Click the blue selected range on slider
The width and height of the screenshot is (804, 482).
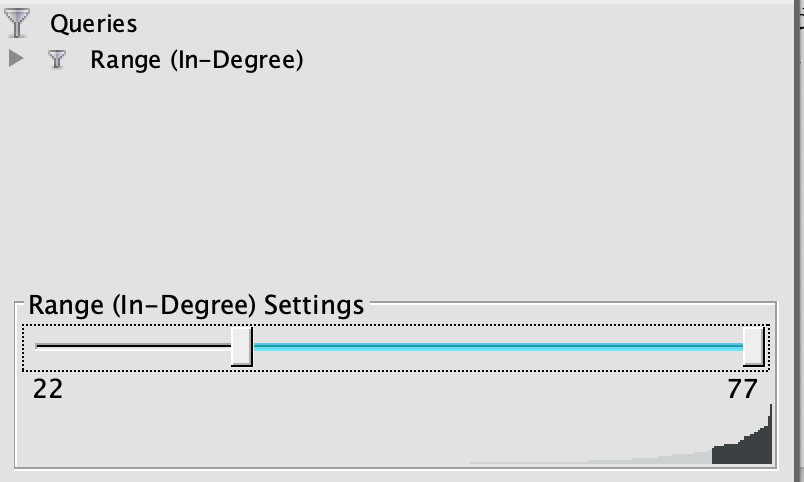[x=498, y=347]
